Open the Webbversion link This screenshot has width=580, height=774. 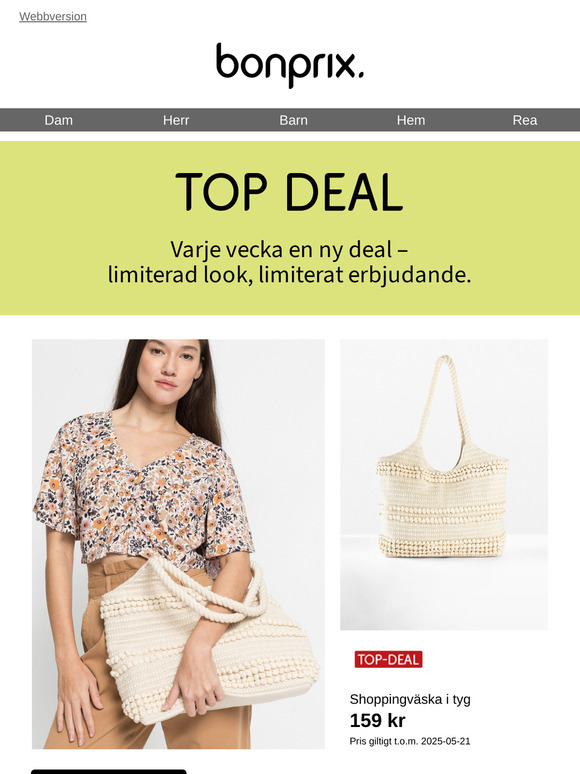[53, 16]
